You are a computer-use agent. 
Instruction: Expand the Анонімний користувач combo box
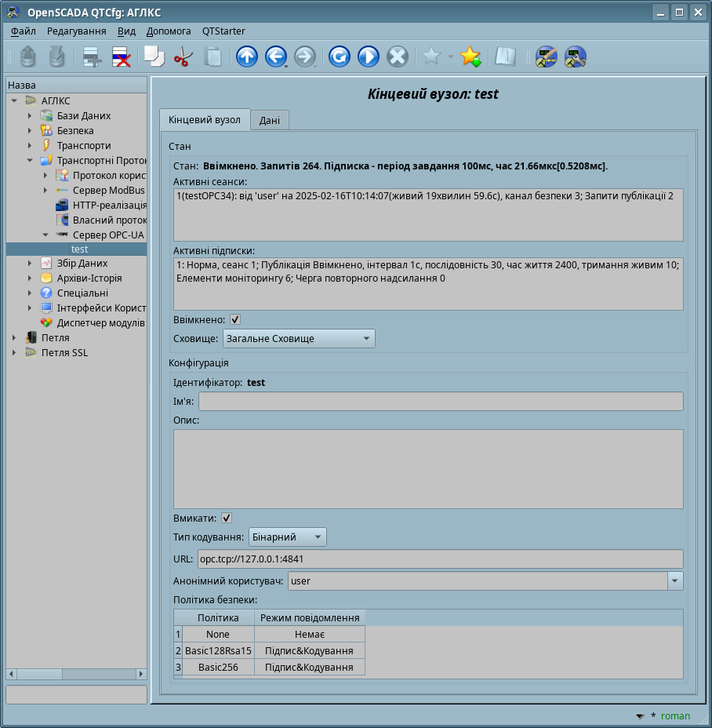click(x=674, y=581)
